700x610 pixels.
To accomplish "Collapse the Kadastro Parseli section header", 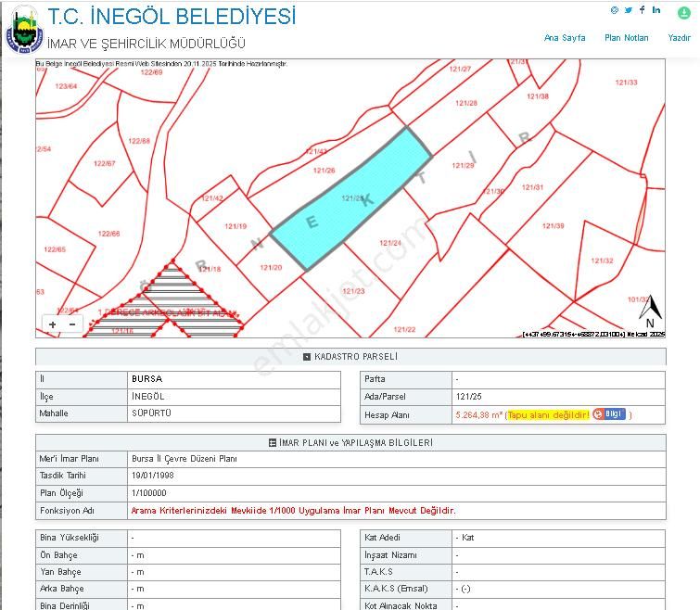I will 350,356.
